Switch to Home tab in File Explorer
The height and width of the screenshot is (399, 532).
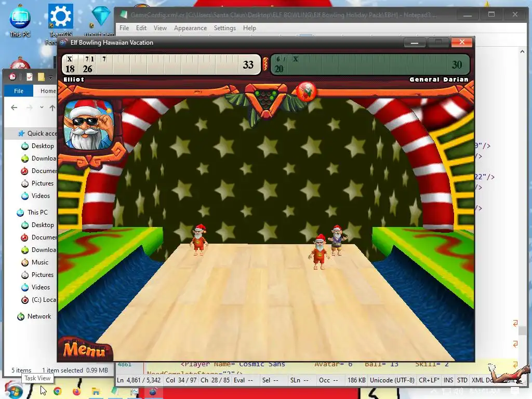[x=47, y=91]
